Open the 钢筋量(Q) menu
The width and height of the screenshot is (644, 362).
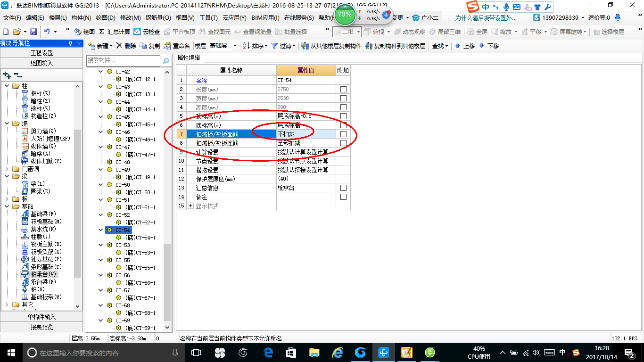tap(158, 18)
